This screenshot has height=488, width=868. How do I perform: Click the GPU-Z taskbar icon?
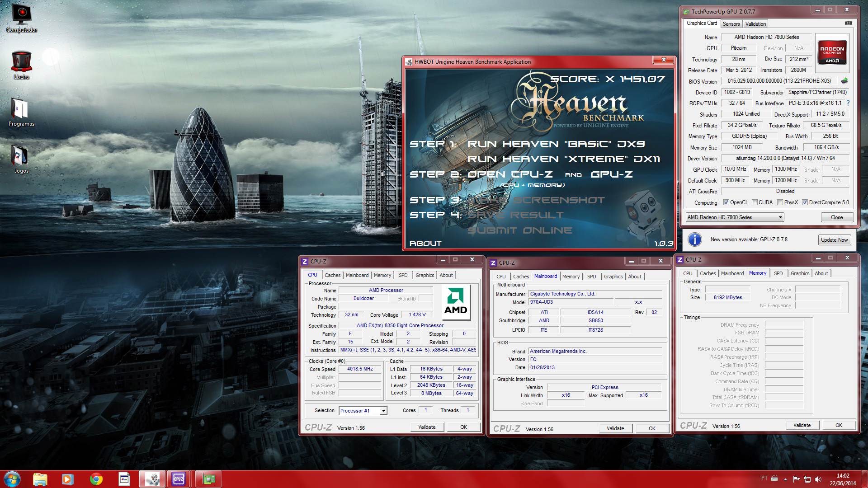(208, 479)
